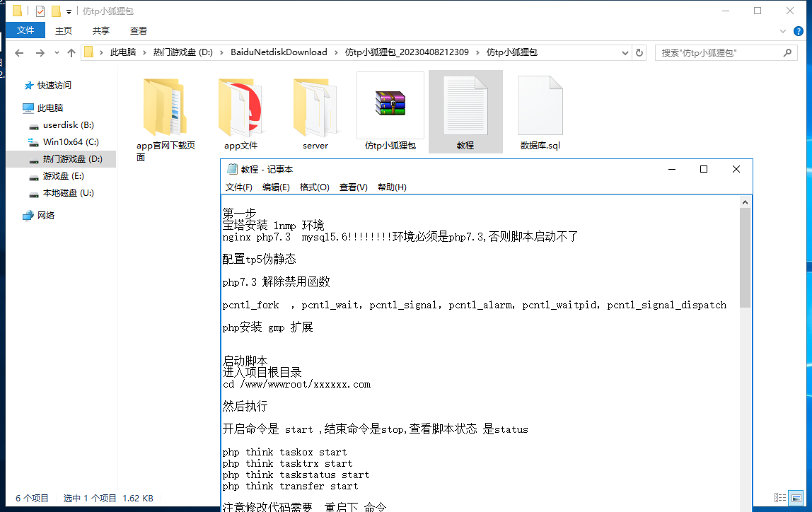Switch to the details view layout

(x=780, y=498)
